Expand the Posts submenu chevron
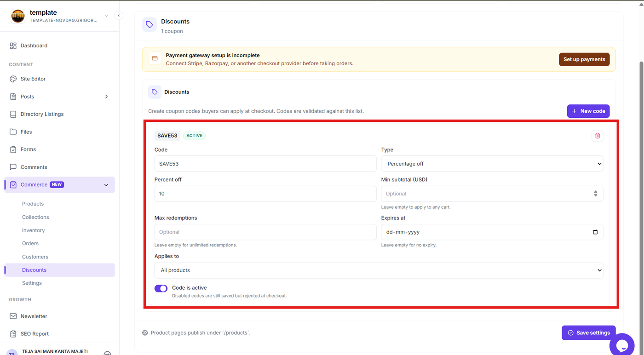644x355 pixels. click(106, 97)
